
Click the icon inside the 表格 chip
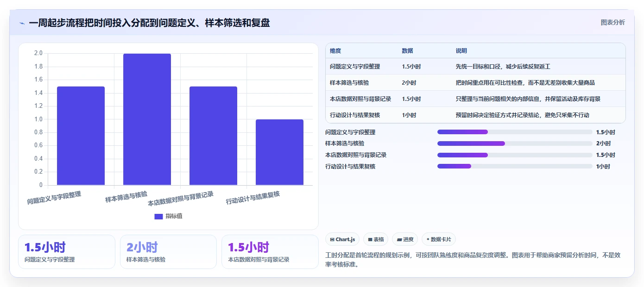[370, 239]
